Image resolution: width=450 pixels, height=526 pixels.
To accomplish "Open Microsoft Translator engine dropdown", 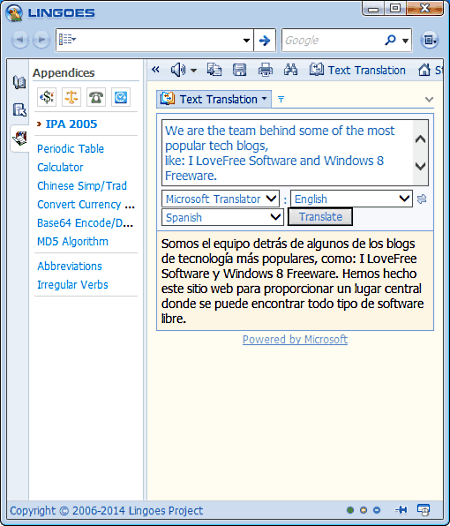I will (x=220, y=199).
